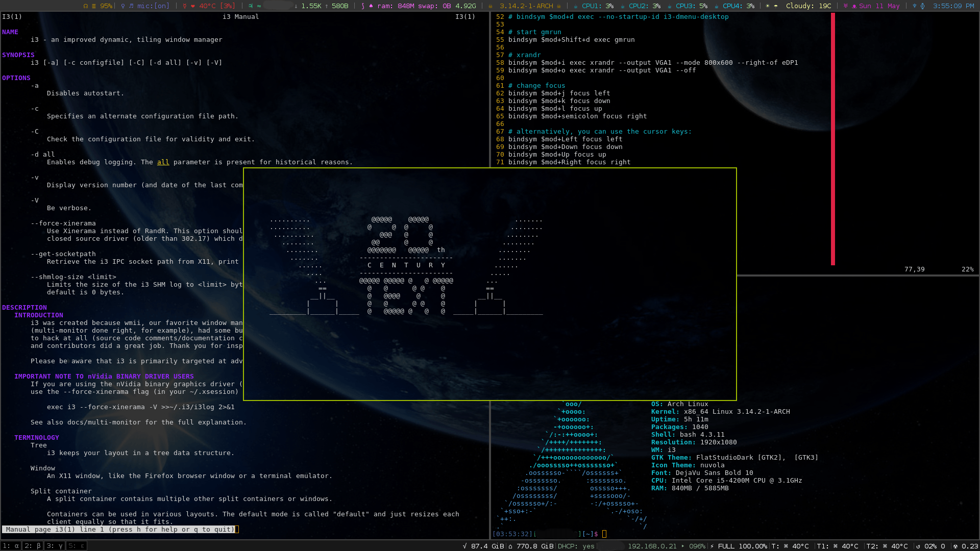The width and height of the screenshot is (980, 551).
Task: Click the CPU1 coffee cup icon
Action: pos(576,6)
